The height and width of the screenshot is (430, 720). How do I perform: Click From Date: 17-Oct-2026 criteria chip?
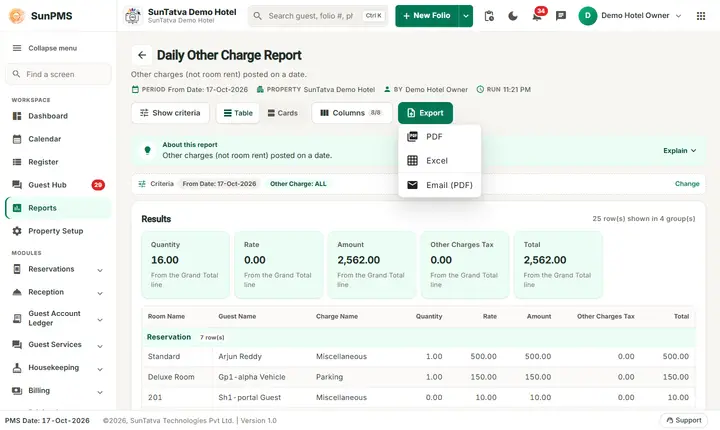219,184
